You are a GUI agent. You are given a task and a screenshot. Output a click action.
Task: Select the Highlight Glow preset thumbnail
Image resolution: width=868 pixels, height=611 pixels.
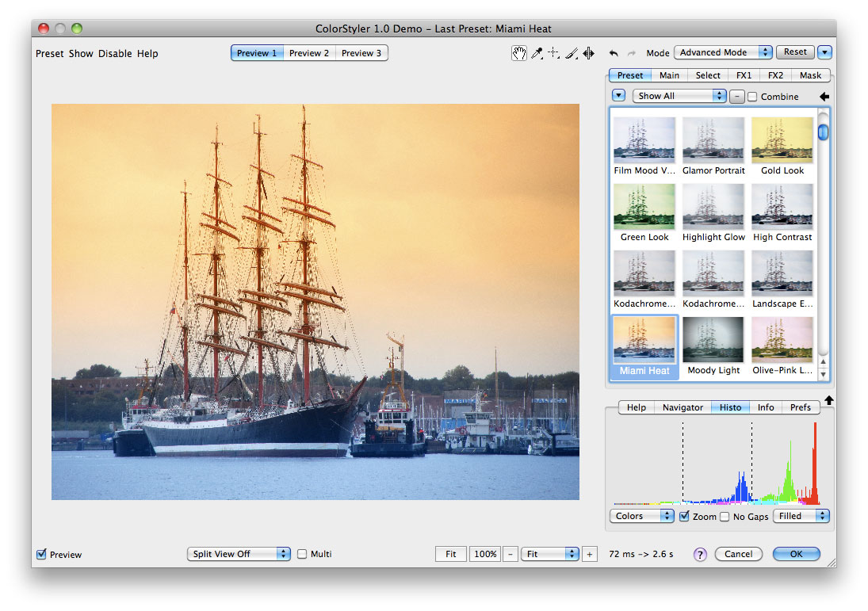click(x=713, y=206)
